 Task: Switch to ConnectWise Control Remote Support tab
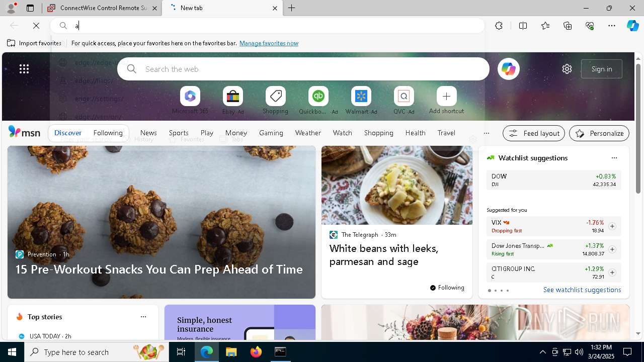(103, 8)
